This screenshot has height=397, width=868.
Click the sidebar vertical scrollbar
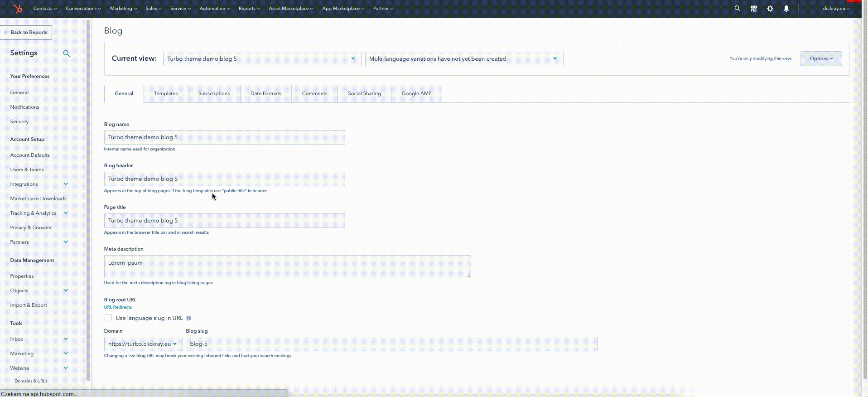(88, 199)
